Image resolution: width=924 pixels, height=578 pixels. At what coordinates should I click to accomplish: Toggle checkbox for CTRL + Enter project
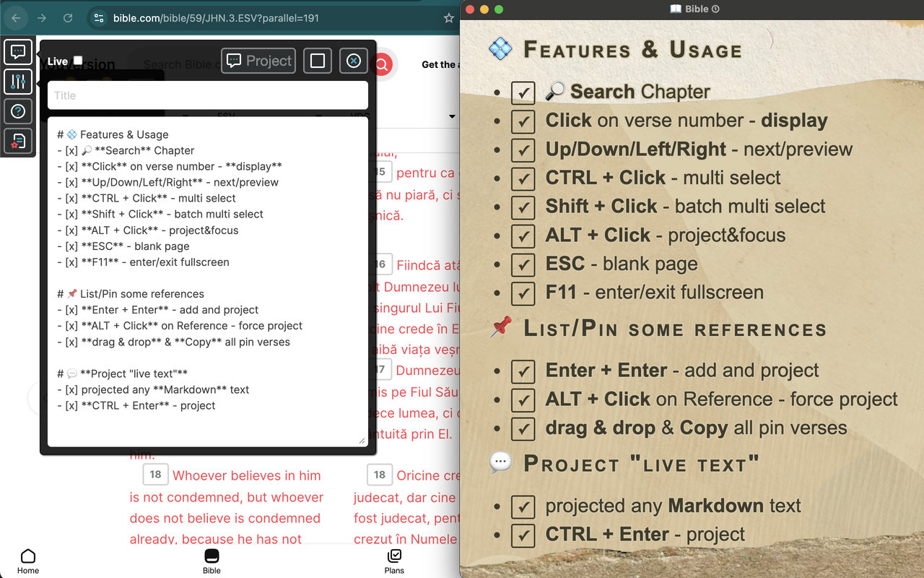[523, 535]
